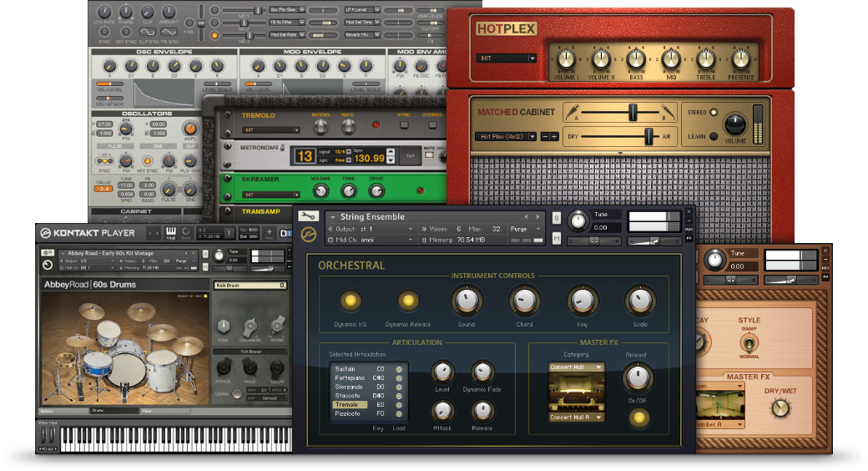The image size is (868, 471).
Task: Click the Hot Plex Volume I knob
Action: (565, 58)
